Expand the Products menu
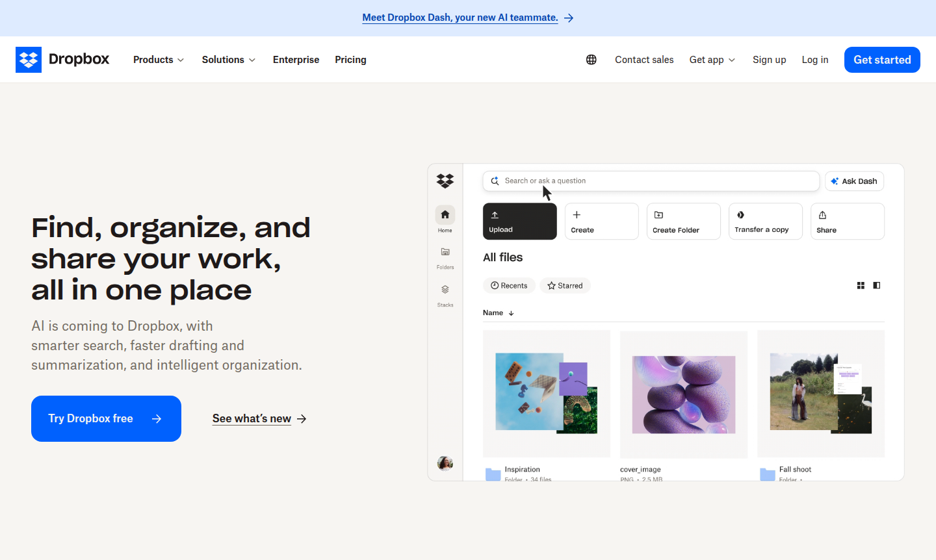This screenshot has height=560, width=936. tap(158, 59)
